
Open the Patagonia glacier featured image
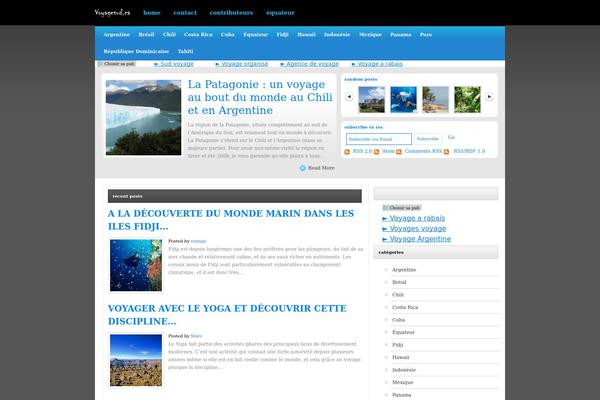click(x=143, y=118)
